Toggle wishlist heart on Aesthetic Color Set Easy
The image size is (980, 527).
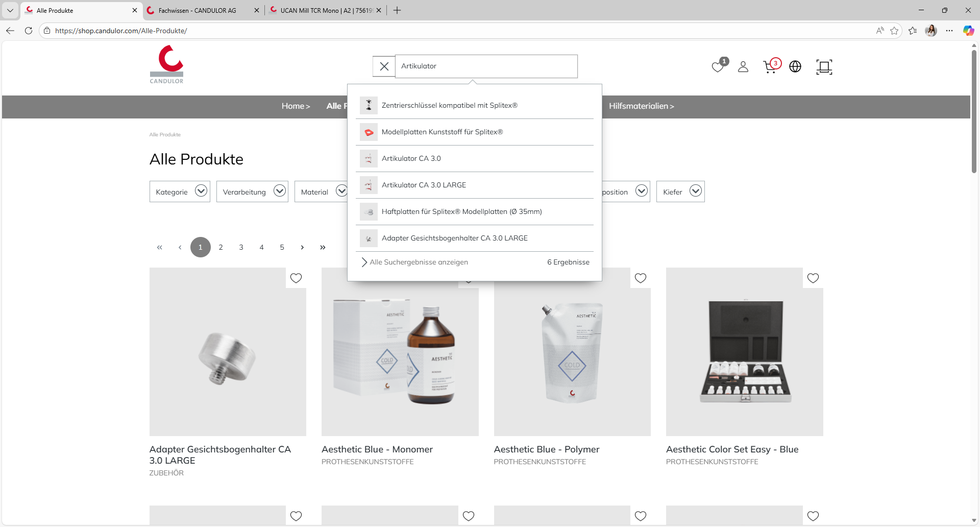click(x=813, y=278)
